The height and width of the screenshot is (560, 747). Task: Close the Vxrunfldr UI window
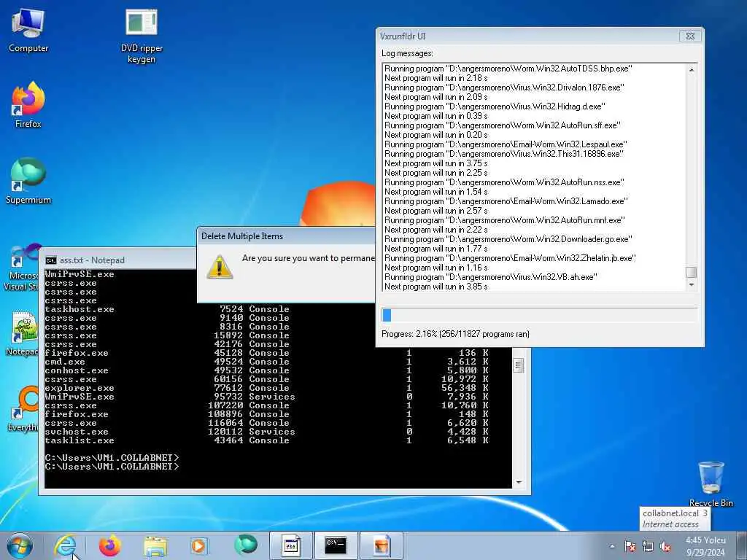(690, 36)
